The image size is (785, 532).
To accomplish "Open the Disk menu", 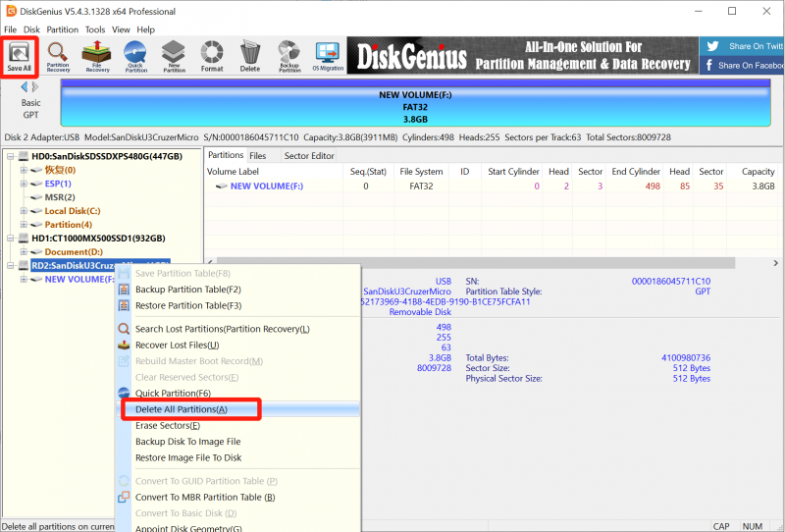I will pos(31,29).
